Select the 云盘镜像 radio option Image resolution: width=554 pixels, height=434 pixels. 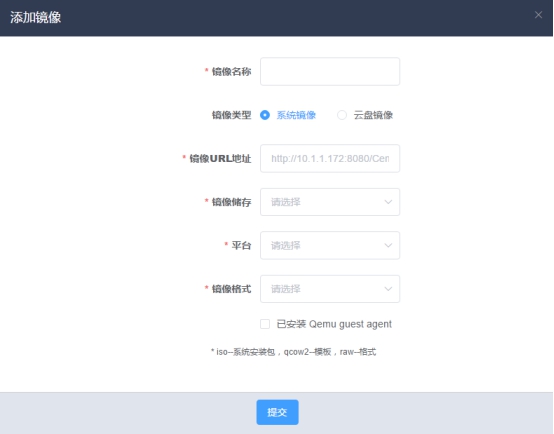click(x=342, y=115)
